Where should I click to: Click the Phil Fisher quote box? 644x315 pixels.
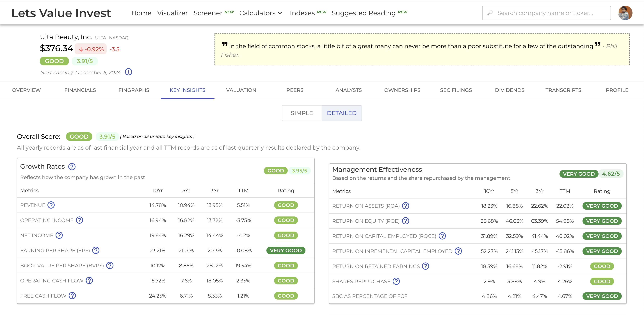(422, 49)
